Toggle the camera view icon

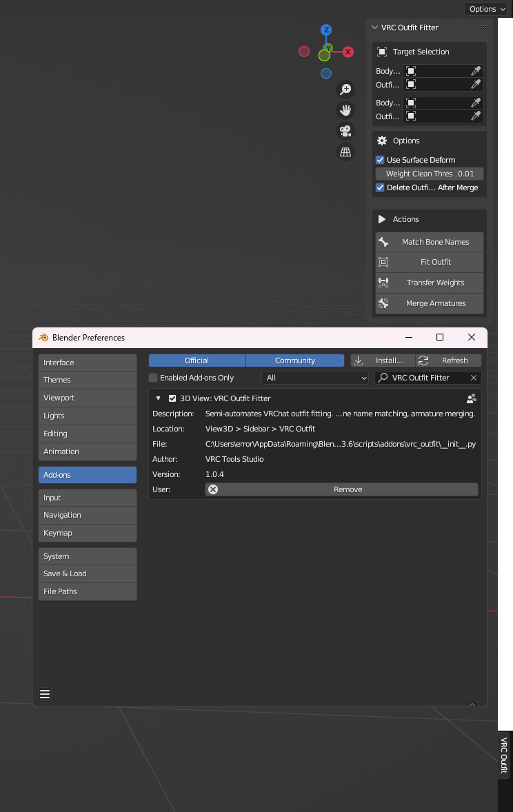(345, 130)
